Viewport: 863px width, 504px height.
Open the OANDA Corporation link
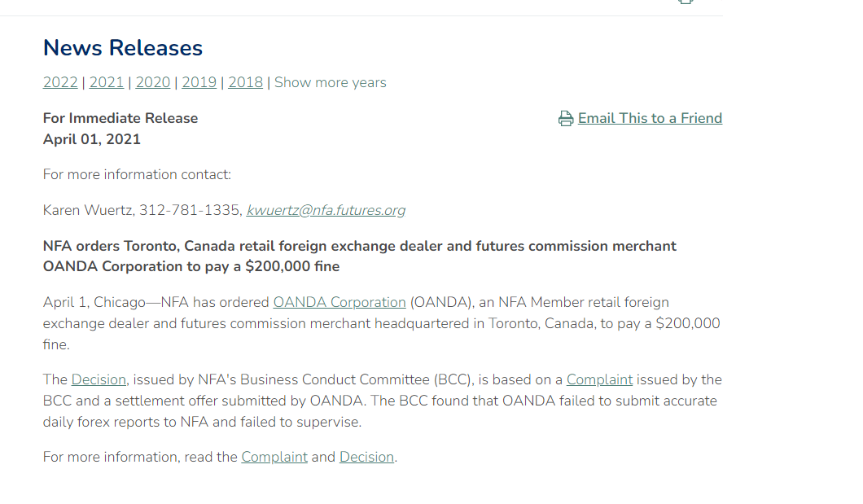coord(340,302)
